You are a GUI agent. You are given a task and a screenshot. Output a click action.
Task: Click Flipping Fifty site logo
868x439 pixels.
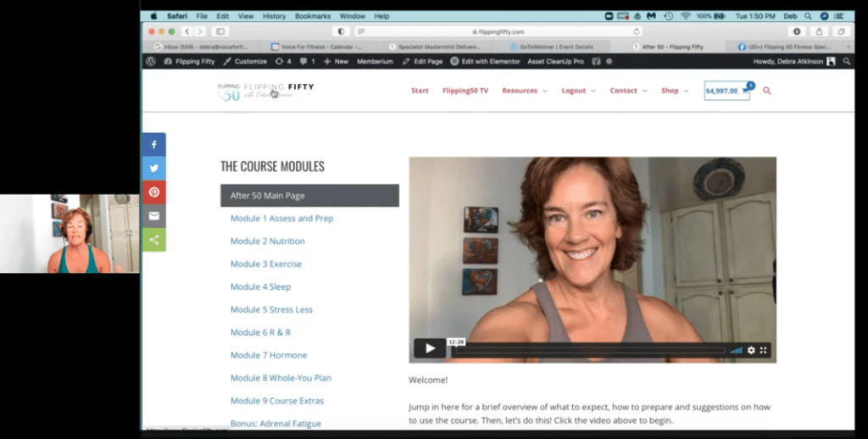(x=265, y=92)
